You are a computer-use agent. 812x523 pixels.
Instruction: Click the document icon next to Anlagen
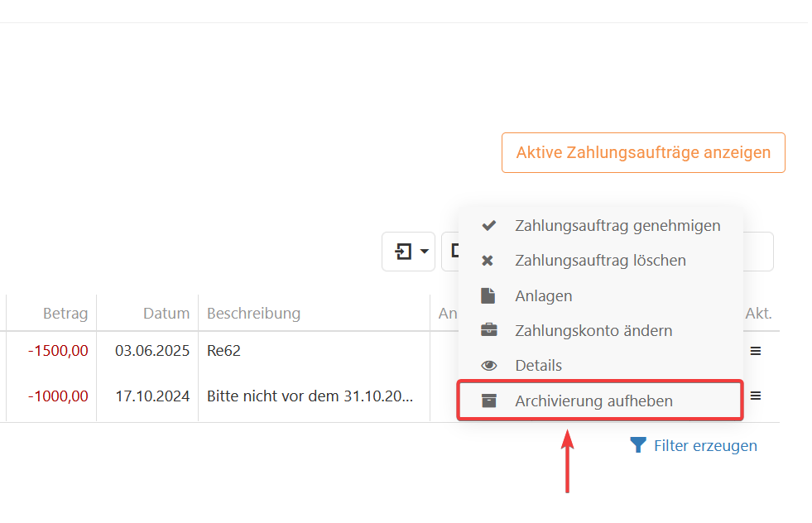(488, 295)
